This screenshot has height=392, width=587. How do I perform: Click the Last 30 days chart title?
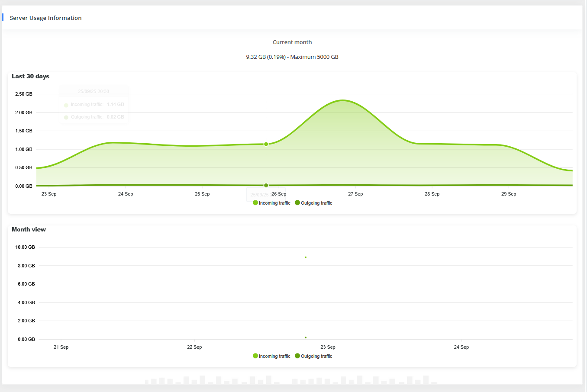(x=30, y=76)
